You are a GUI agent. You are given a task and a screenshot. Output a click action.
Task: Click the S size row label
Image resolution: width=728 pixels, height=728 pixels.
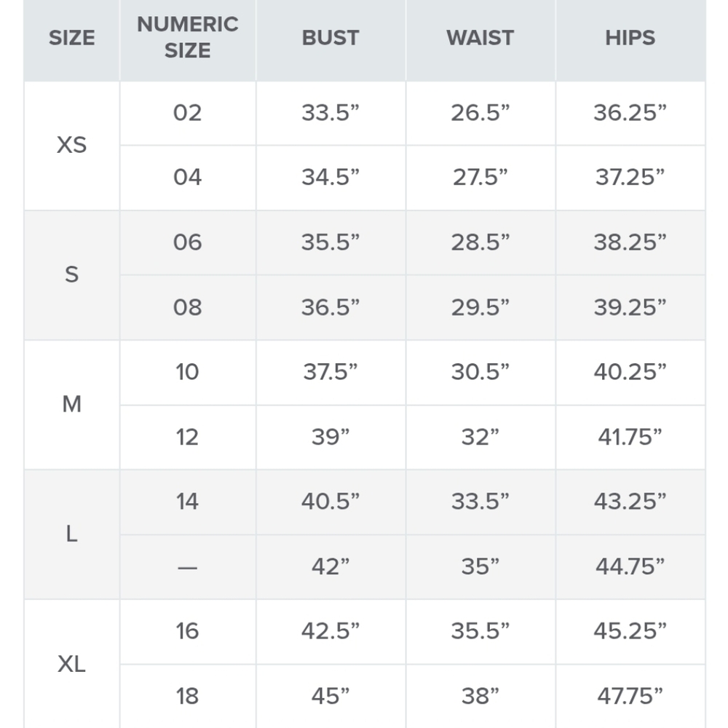(x=72, y=274)
